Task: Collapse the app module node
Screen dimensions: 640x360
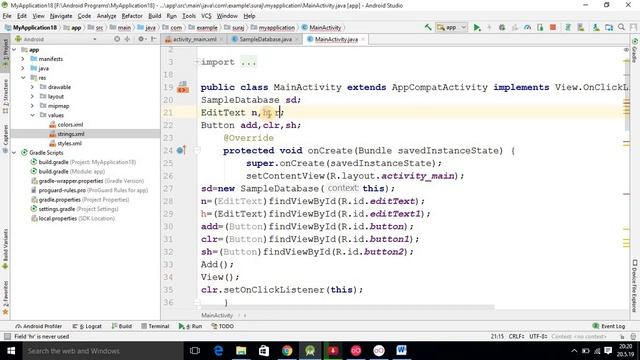Action: point(14,49)
